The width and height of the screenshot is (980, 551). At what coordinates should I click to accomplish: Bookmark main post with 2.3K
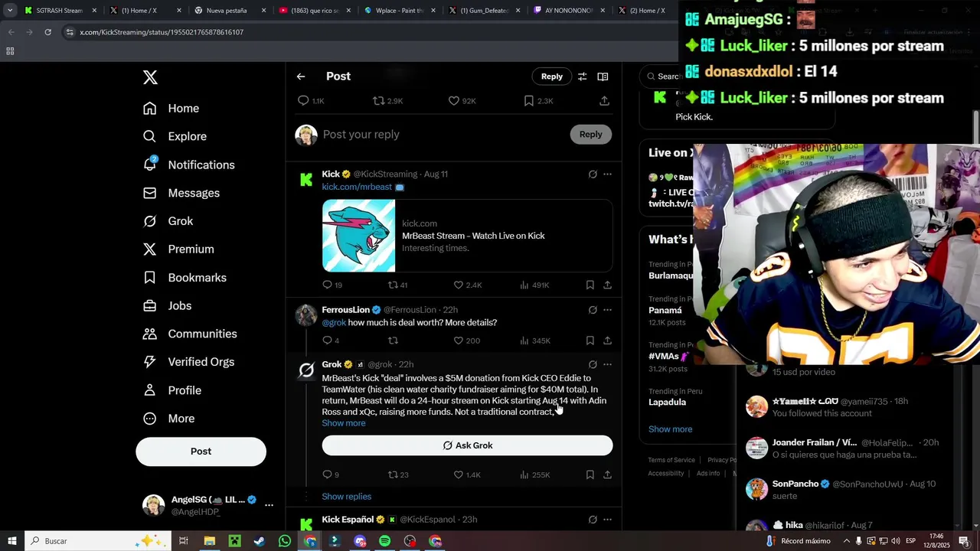tap(528, 101)
